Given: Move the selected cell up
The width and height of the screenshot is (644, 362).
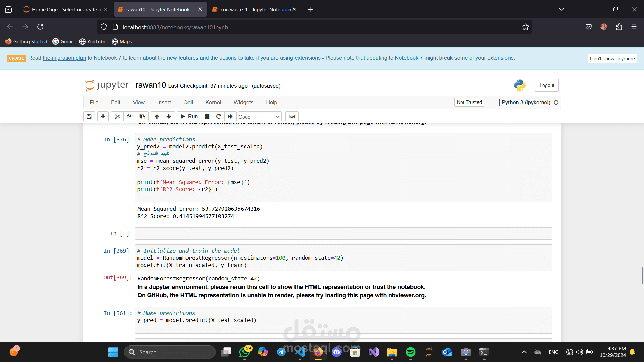Looking at the screenshot, I should click(x=157, y=116).
